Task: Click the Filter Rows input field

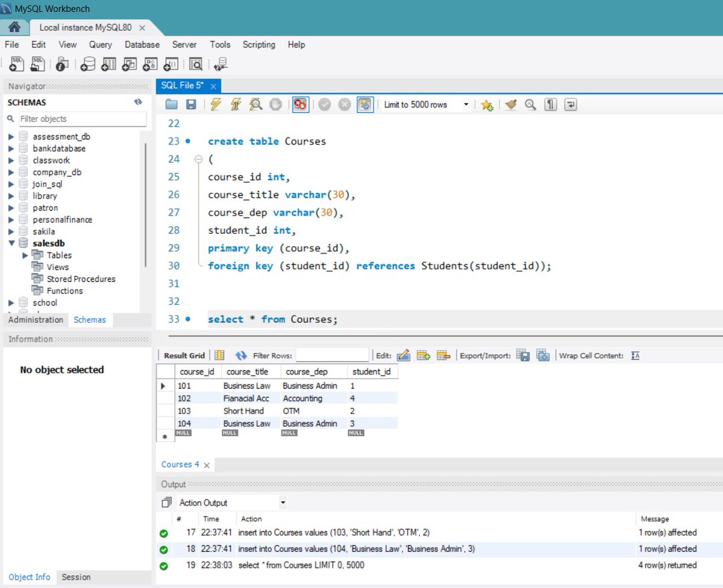Action: (332, 355)
